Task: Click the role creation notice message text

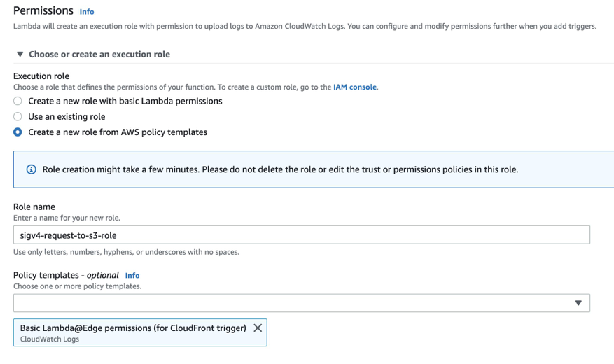Action: pos(280,169)
